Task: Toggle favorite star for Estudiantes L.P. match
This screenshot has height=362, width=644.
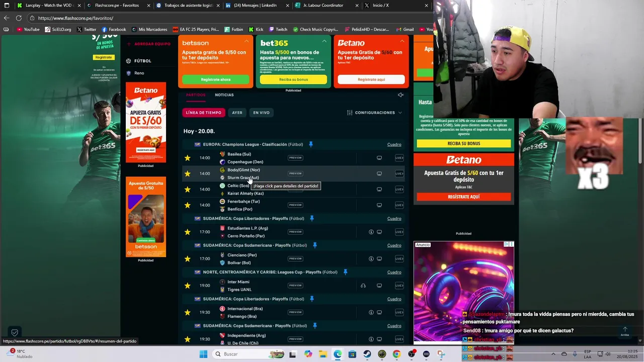Action: click(x=188, y=232)
